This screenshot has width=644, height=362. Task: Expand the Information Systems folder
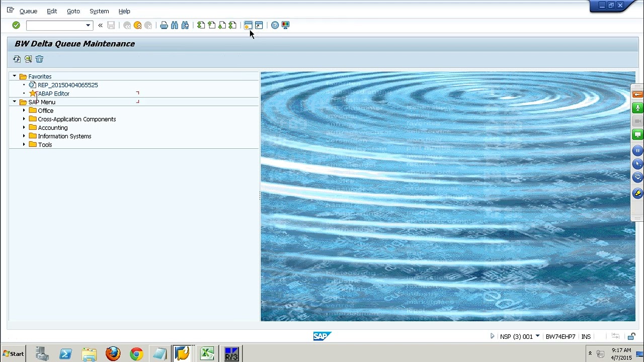[x=24, y=136]
